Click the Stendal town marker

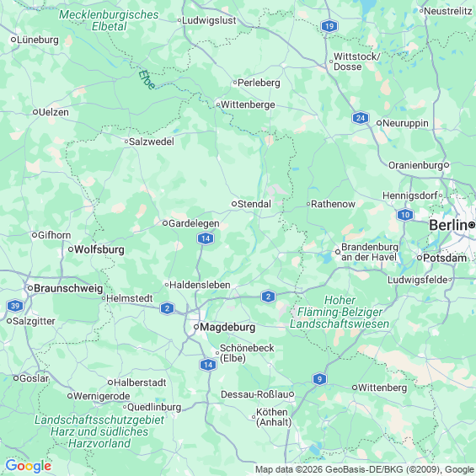coord(234,204)
